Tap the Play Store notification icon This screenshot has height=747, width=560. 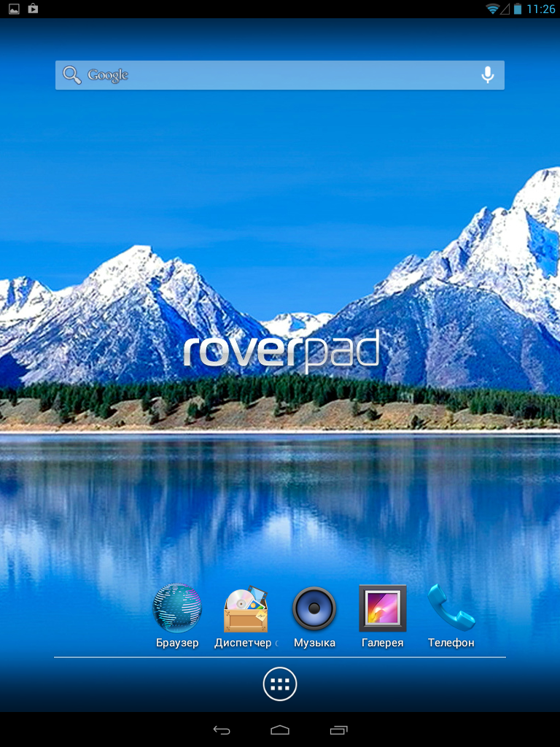33,8
